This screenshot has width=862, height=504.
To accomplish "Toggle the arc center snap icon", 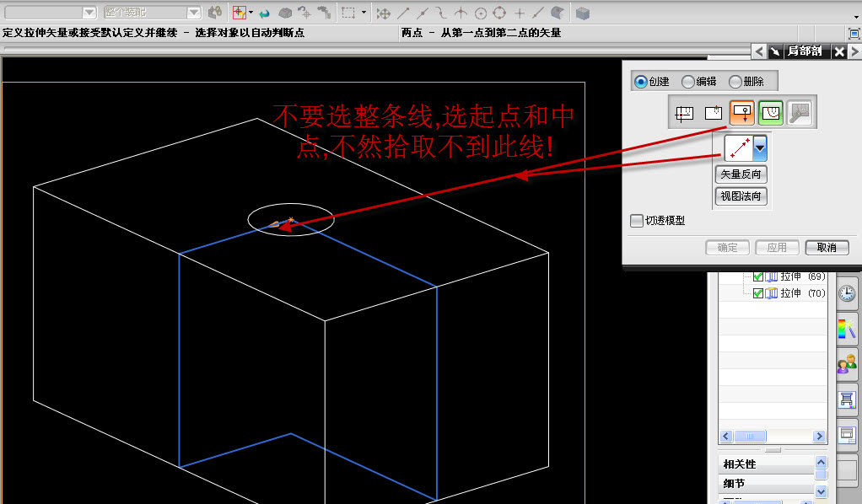I will [x=481, y=13].
